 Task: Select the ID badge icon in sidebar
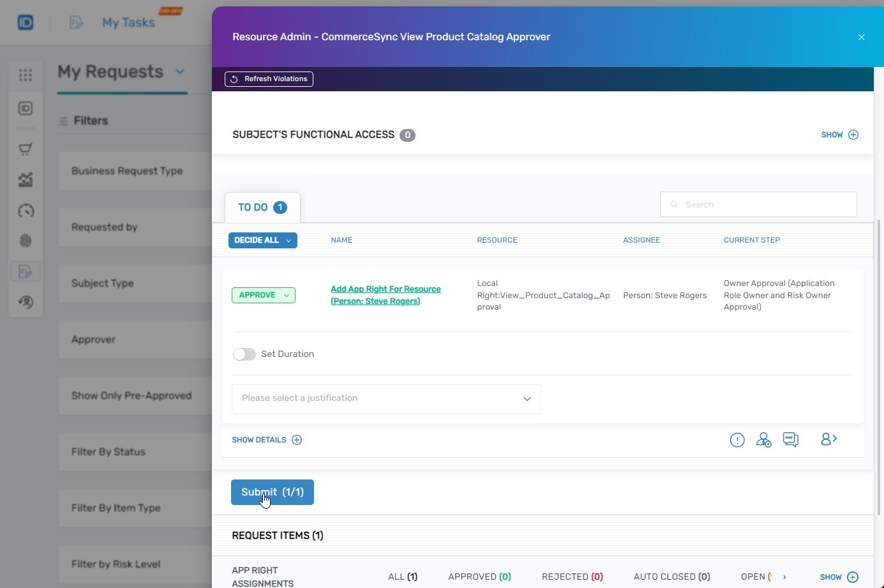pyautogui.click(x=26, y=109)
